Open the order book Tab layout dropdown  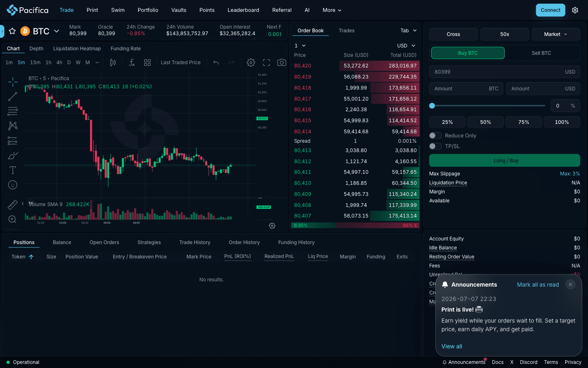(408, 31)
